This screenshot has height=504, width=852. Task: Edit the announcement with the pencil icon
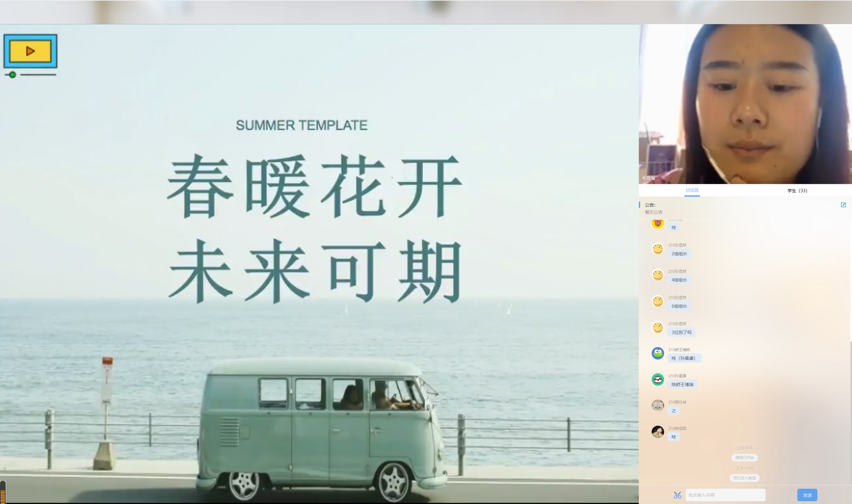843,205
